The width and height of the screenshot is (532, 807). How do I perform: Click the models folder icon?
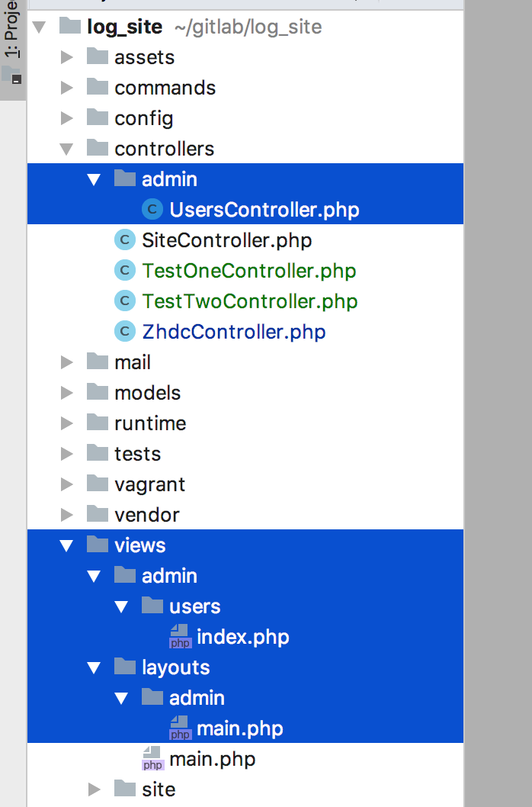(x=98, y=392)
